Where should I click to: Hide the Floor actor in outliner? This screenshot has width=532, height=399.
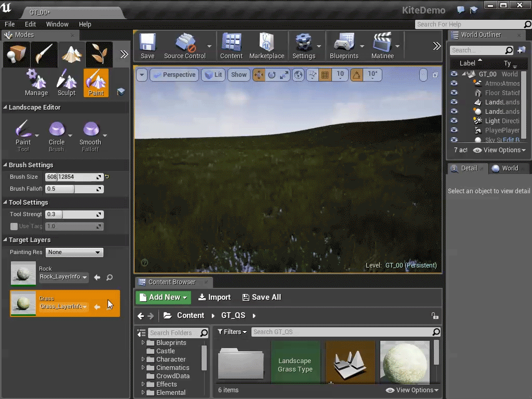[454, 93]
